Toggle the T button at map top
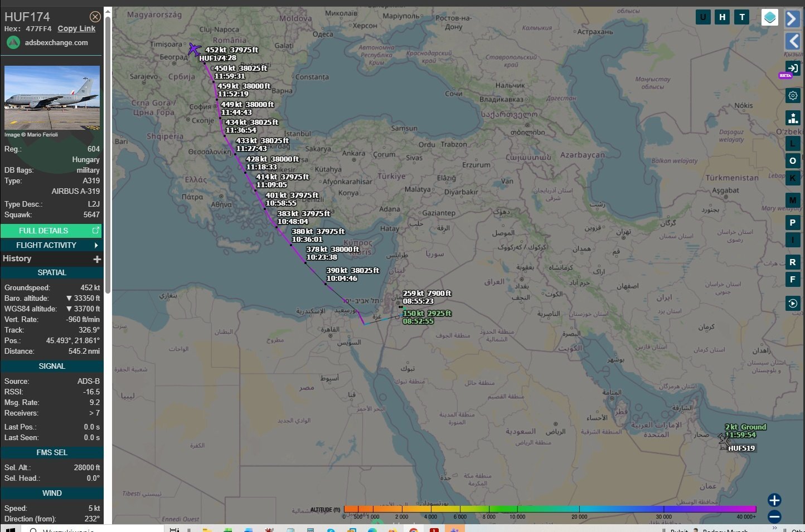The image size is (805, 532). coord(742,17)
